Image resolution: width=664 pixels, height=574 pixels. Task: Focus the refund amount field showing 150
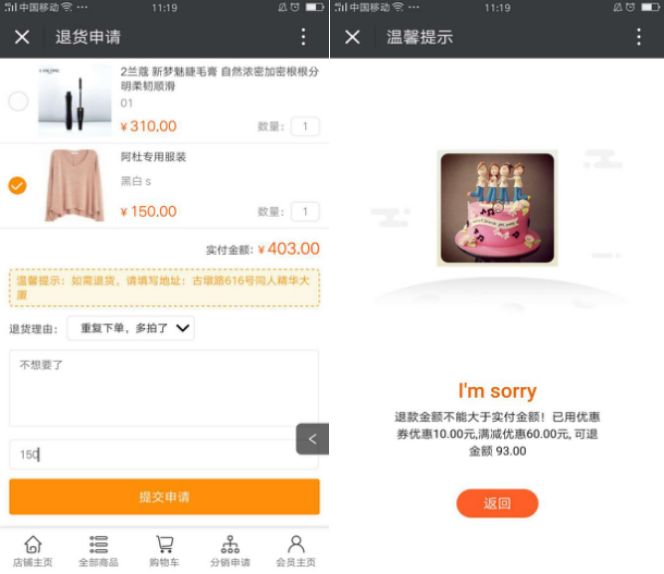tap(164, 455)
